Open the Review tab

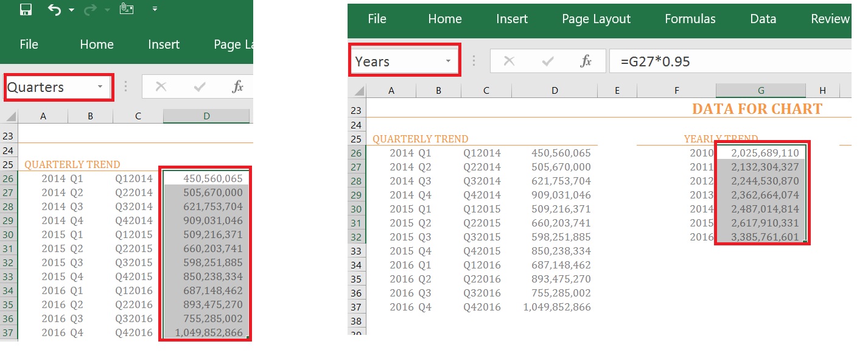(830, 19)
